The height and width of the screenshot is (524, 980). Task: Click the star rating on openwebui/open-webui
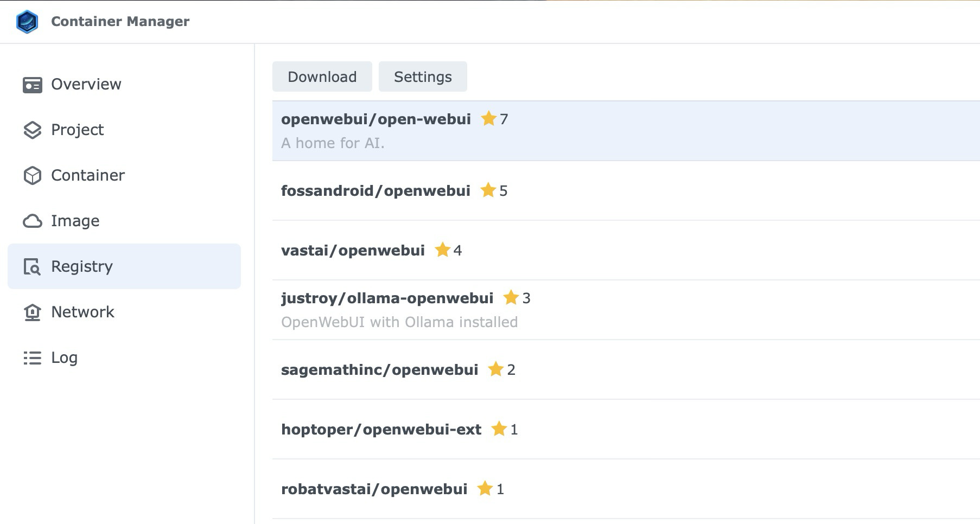point(489,119)
